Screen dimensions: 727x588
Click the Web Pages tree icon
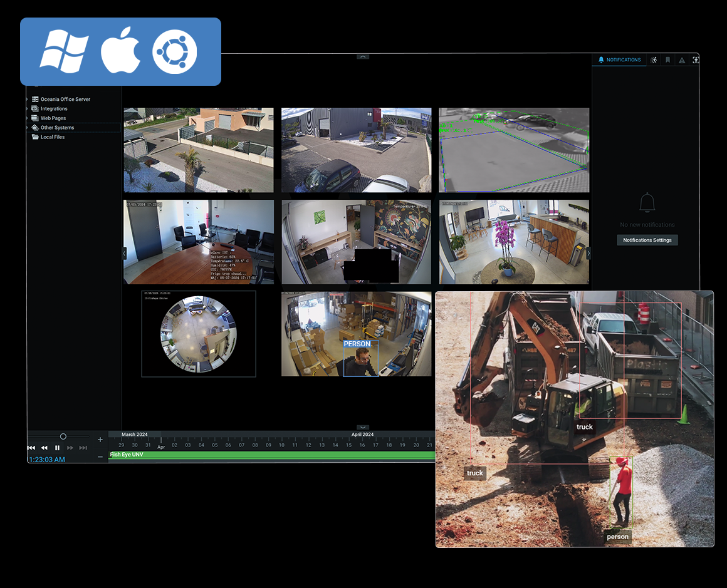[x=34, y=118]
